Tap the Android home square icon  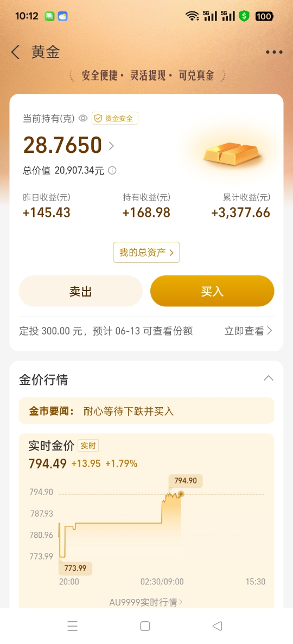coord(145,626)
